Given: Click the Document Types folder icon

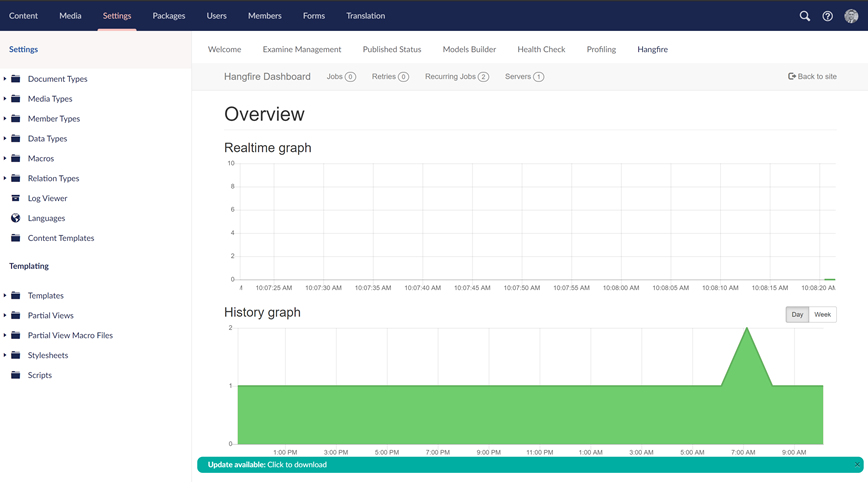Looking at the screenshot, I should tap(16, 79).
